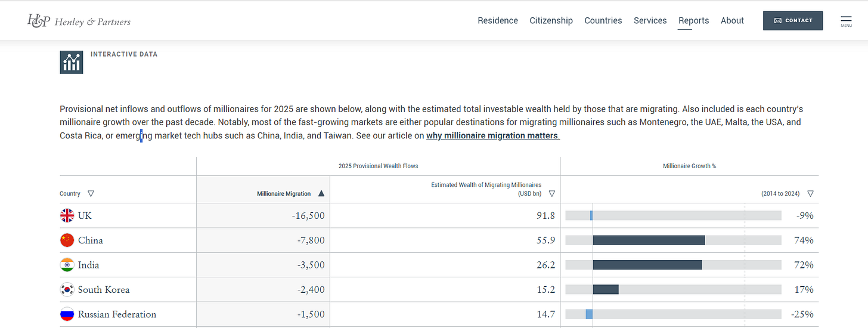
Task: Open the Residence menu
Action: point(498,20)
